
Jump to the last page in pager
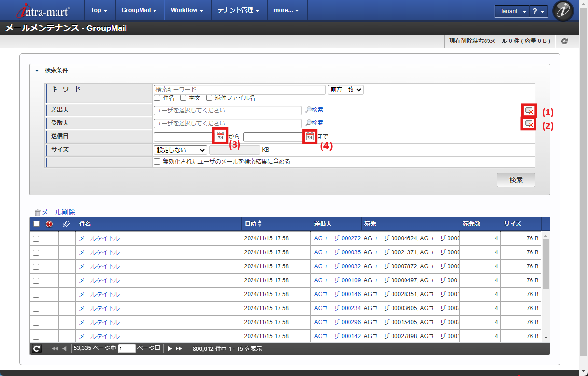click(179, 348)
